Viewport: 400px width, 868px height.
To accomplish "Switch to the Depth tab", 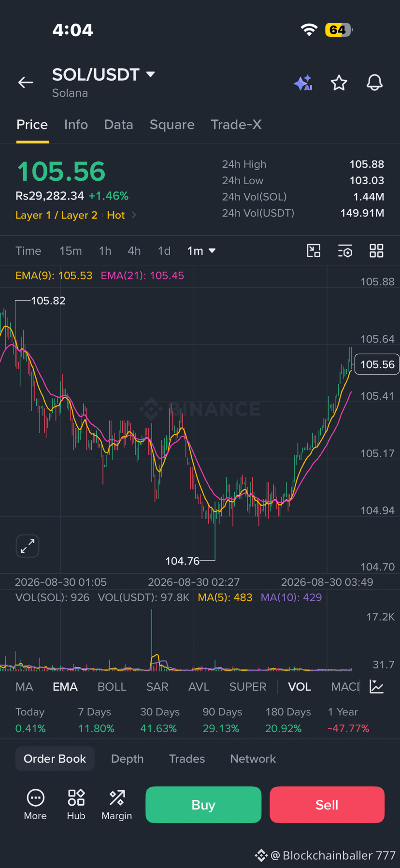I will point(127,759).
